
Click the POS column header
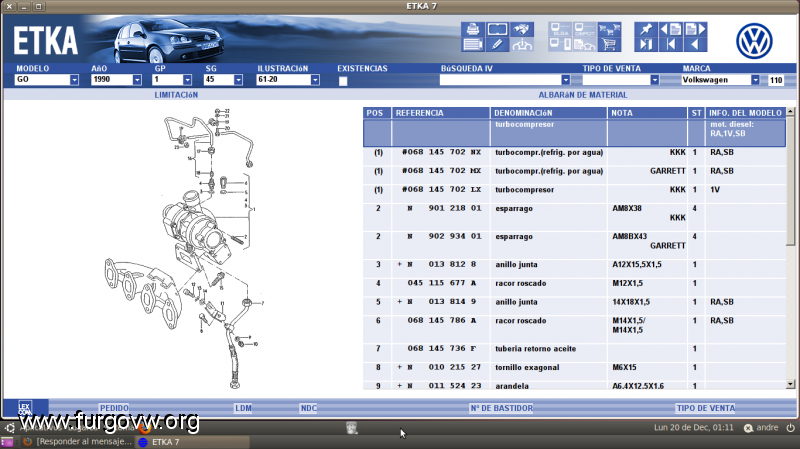click(x=377, y=113)
